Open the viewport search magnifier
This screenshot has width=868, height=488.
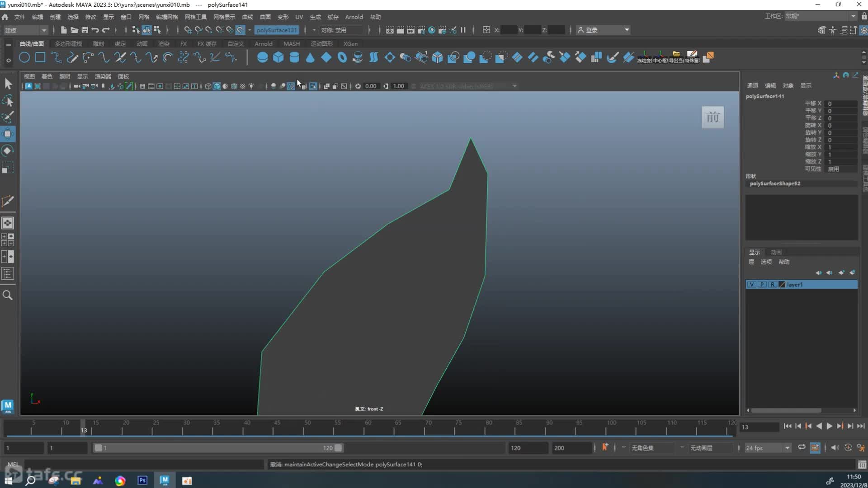pos(8,296)
